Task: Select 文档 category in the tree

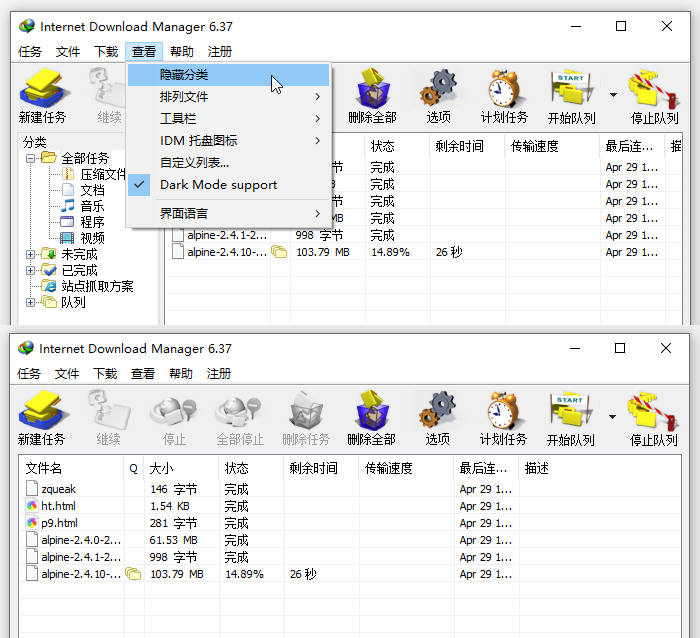Action: [x=92, y=190]
